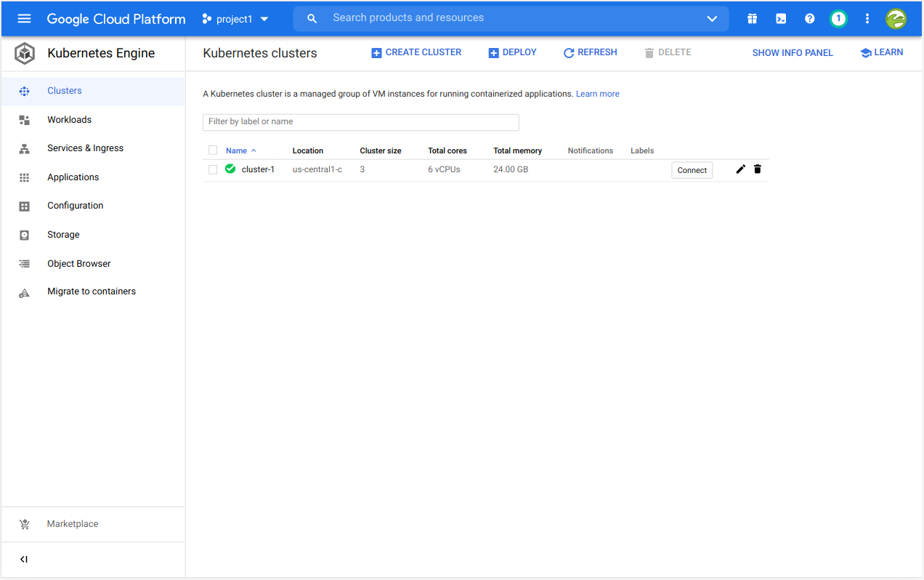Go to Workloads in sidebar
924x580 pixels.
pos(70,120)
